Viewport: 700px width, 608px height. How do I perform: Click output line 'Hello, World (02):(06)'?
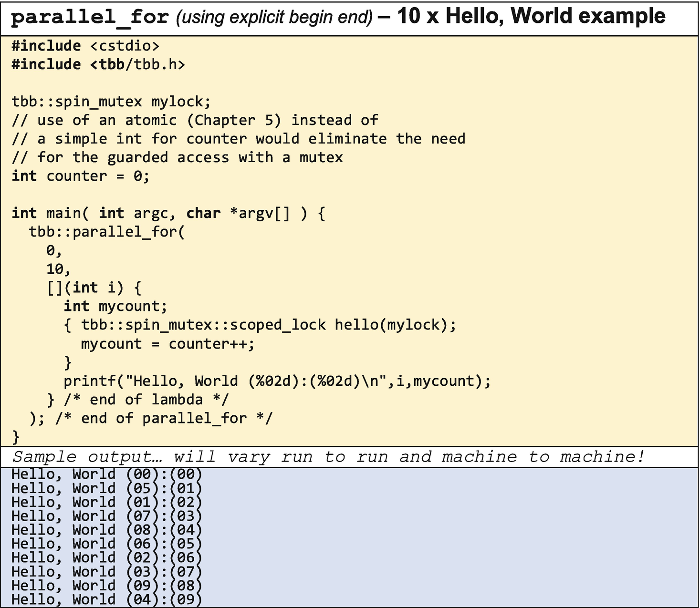(x=107, y=557)
